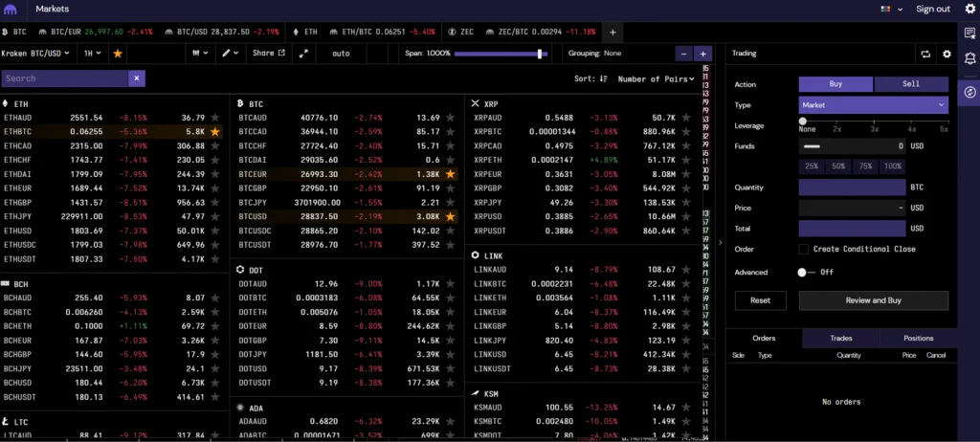The image size is (980, 442).
Task: Click the Share button
Action: tap(269, 54)
